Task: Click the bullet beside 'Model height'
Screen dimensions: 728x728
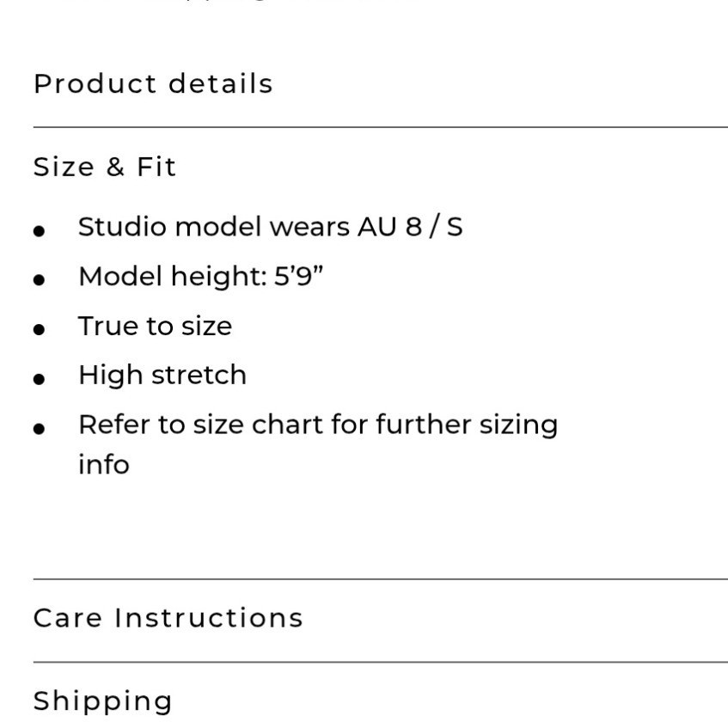Action: point(39,279)
